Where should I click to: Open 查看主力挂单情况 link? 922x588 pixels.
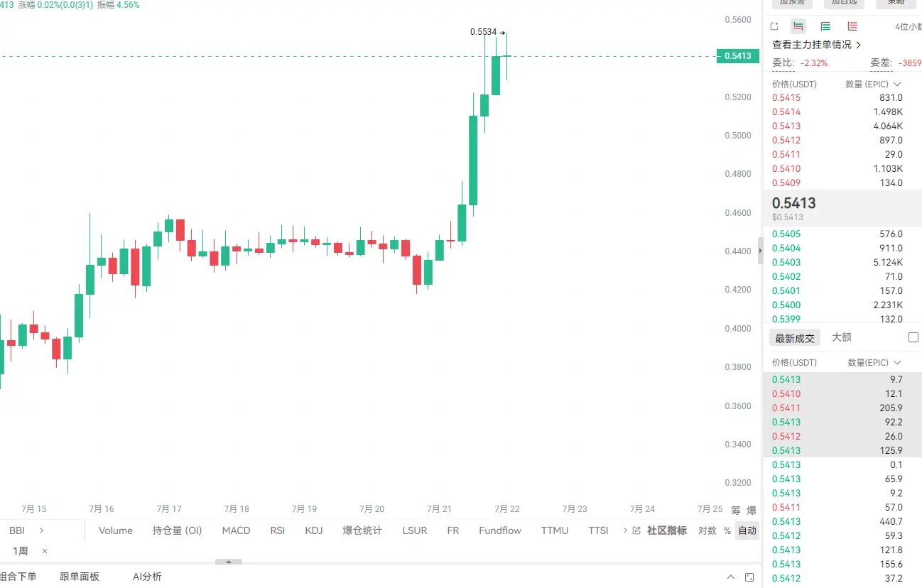tap(817, 44)
